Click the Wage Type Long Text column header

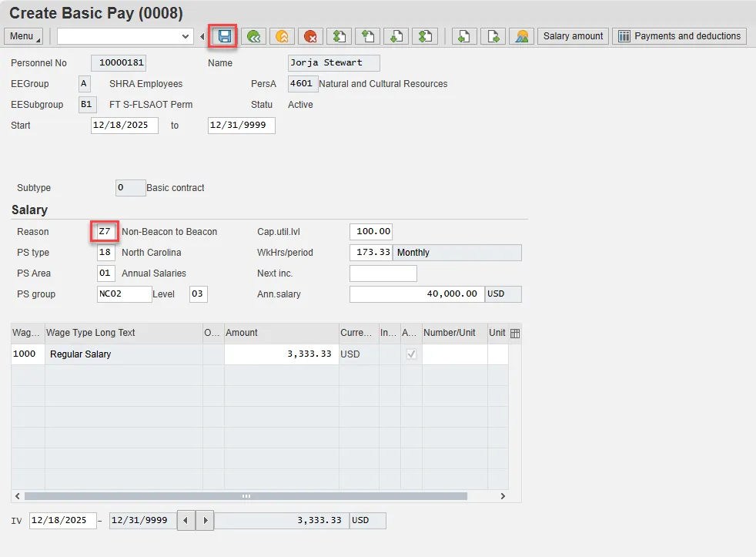click(124, 333)
